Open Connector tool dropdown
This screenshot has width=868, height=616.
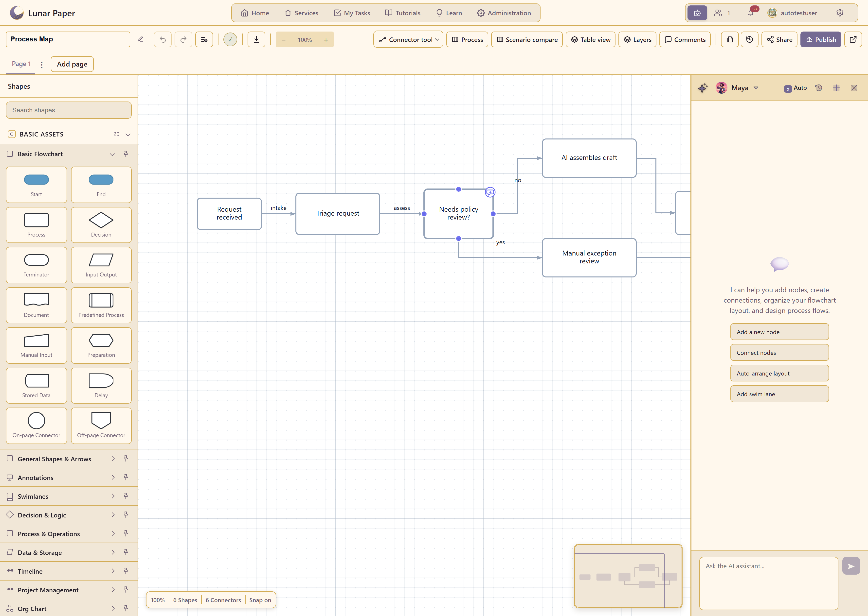(x=408, y=39)
